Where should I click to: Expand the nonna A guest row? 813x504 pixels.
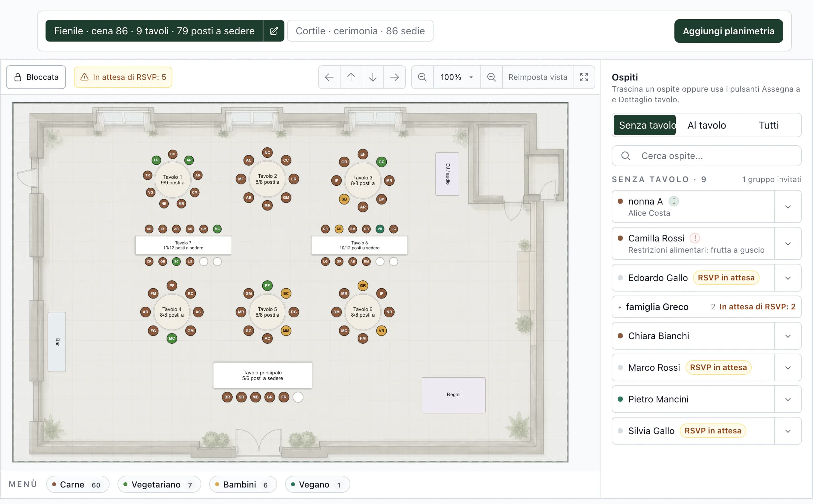click(788, 207)
